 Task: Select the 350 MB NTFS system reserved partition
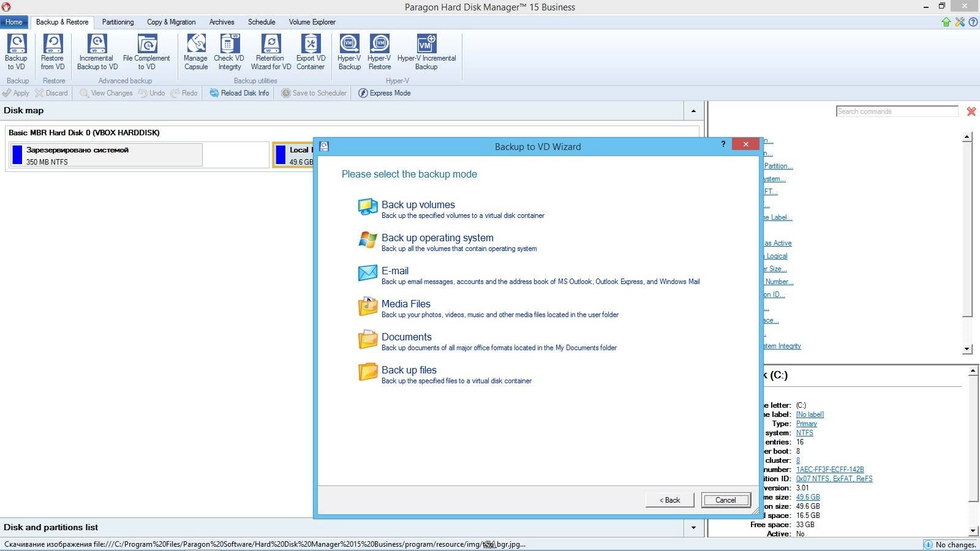click(107, 156)
